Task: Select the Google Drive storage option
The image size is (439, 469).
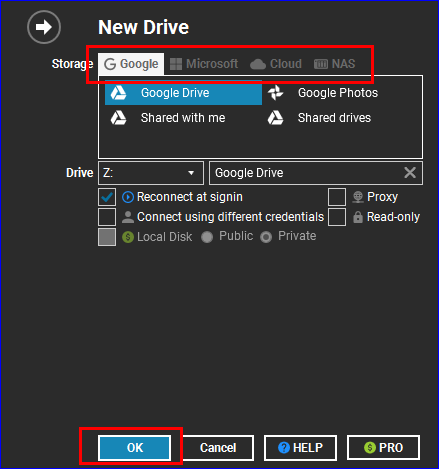Action: click(183, 93)
